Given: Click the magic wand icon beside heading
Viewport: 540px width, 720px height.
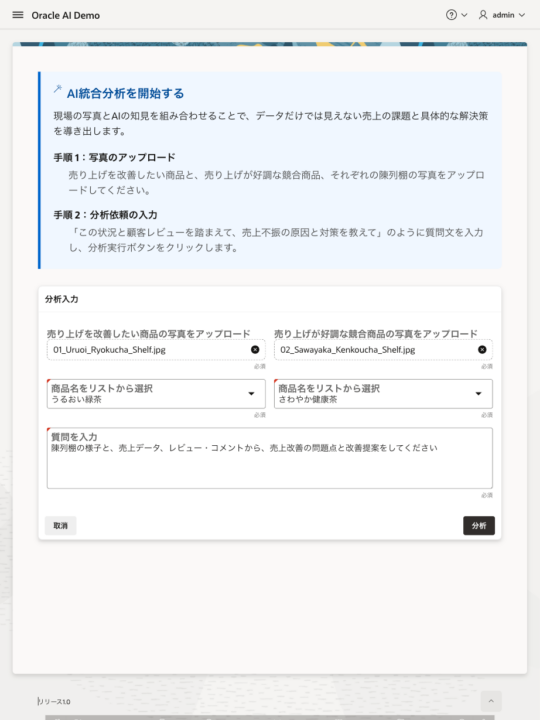Looking at the screenshot, I should pos(57,89).
